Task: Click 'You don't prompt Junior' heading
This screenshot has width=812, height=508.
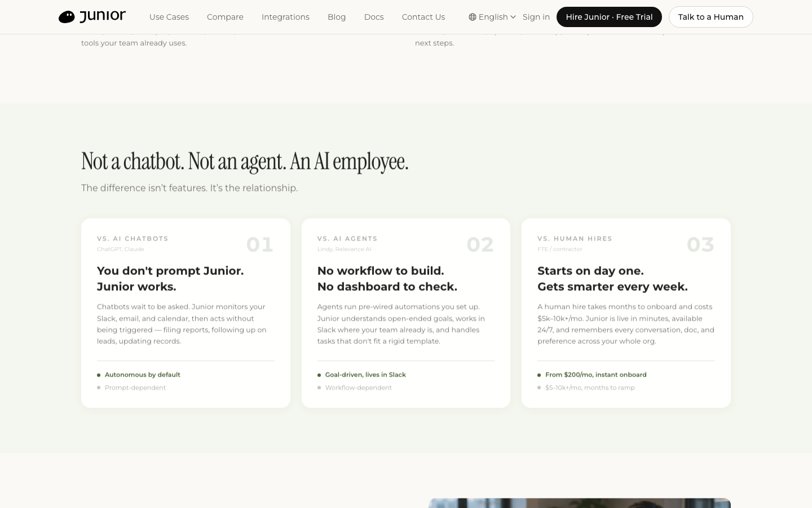Action: (x=170, y=279)
